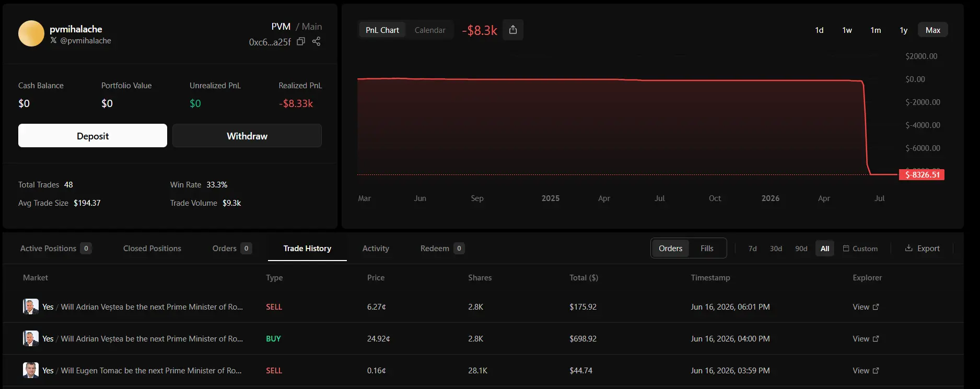Select the Orders segment toggle
Screen dimensions: 980x389
coord(670,249)
